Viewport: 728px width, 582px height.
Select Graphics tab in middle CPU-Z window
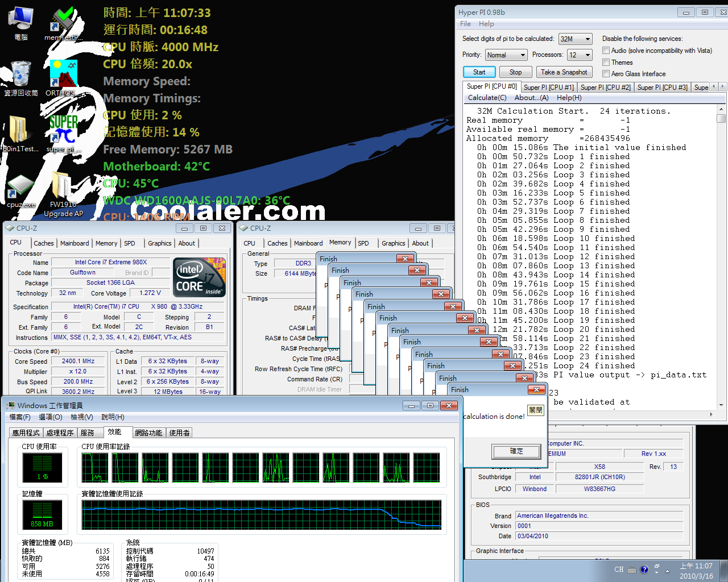[394, 243]
